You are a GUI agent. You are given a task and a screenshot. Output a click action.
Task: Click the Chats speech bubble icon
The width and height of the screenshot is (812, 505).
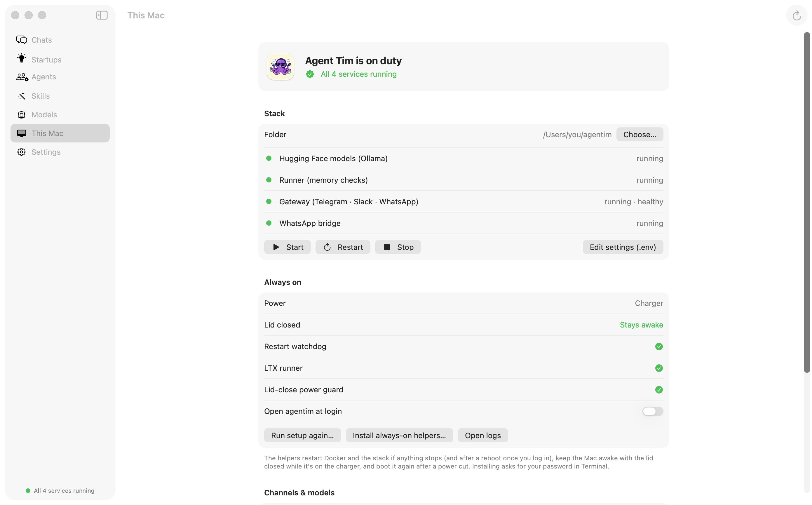[x=22, y=40]
